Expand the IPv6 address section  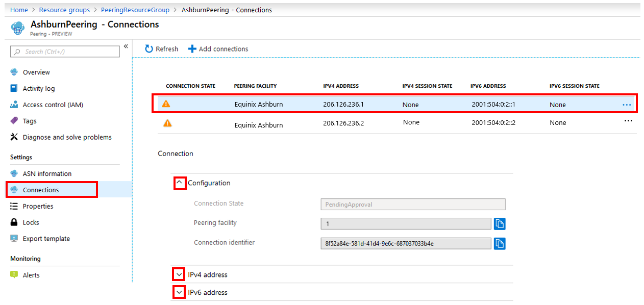pyautogui.click(x=179, y=293)
